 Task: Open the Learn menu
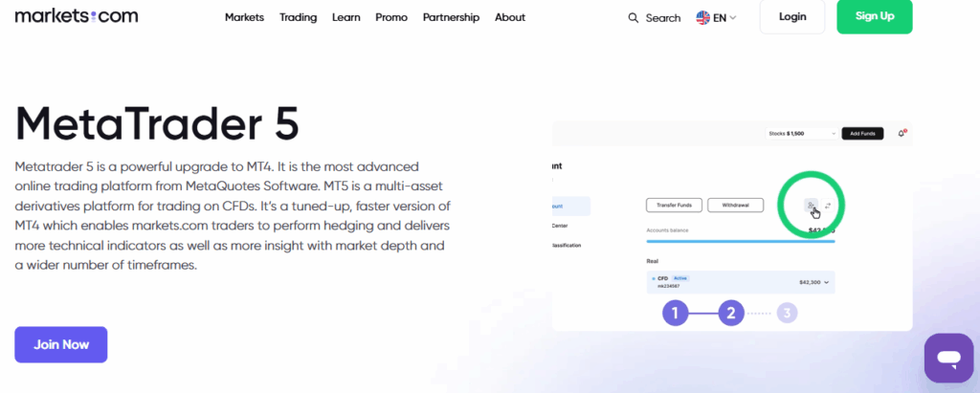point(346,17)
